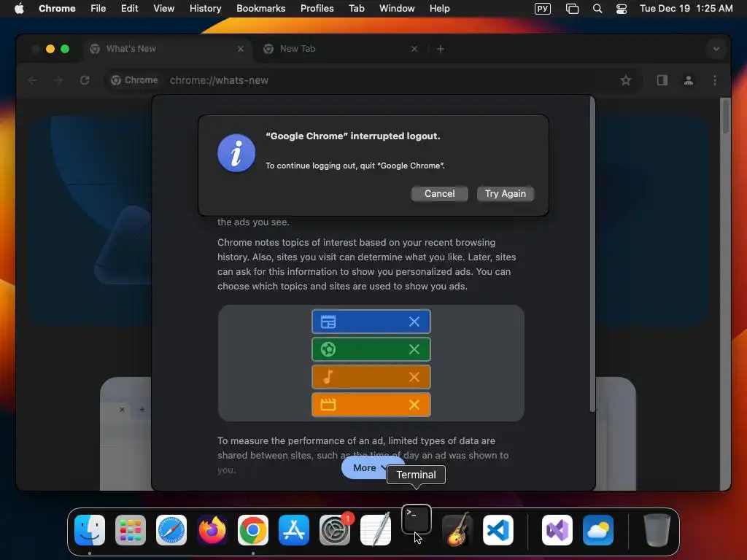
Task: Click the Chrome icon in the Dock
Action: coord(253,529)
